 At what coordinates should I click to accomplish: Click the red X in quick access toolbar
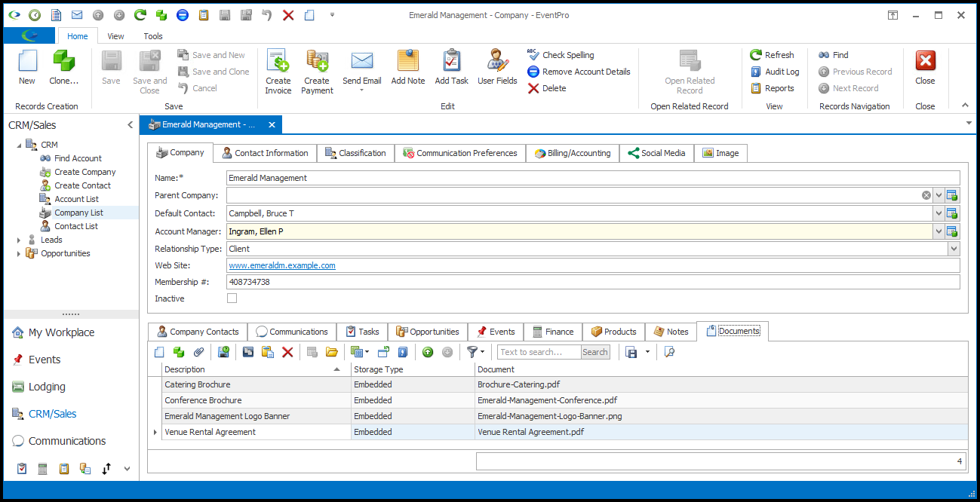tap(288, 15)
